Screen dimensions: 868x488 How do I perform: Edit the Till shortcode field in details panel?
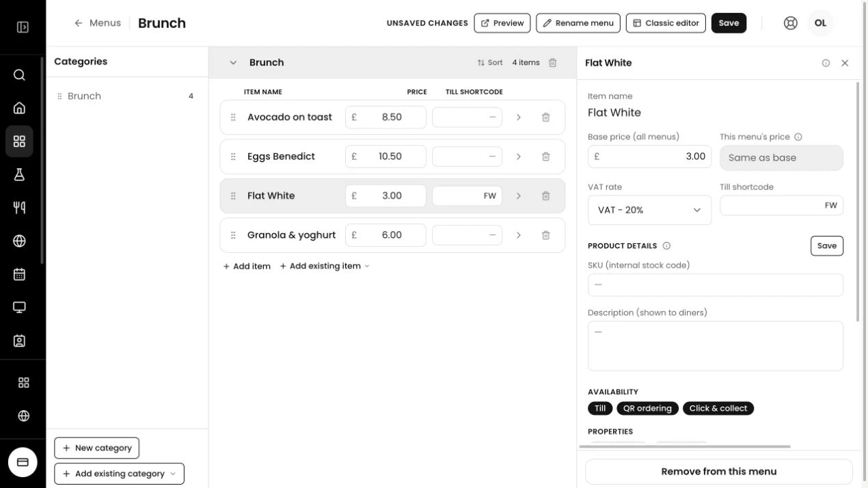click(x=781, y=206)
